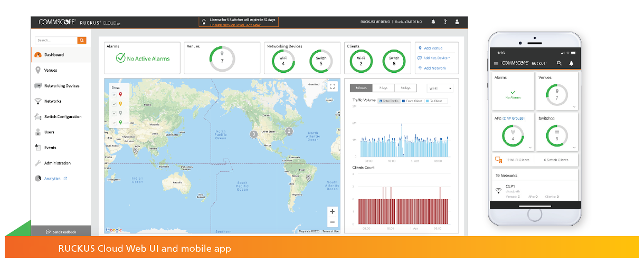Open notifications bell in web UI header

(433, 22)
